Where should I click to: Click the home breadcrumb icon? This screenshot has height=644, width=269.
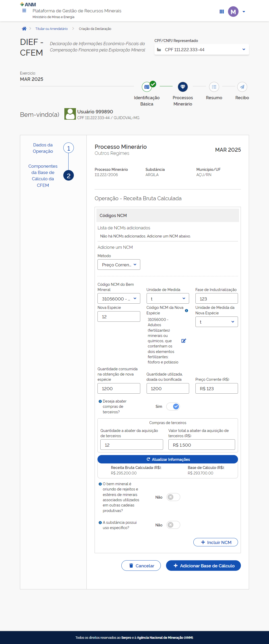tap(24, 29)
